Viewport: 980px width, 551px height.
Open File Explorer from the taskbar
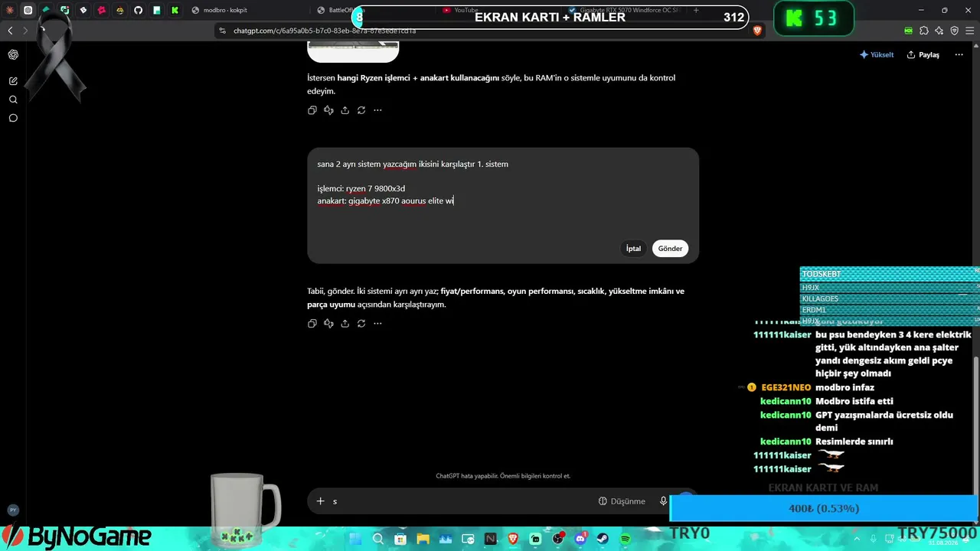point(423,539)
